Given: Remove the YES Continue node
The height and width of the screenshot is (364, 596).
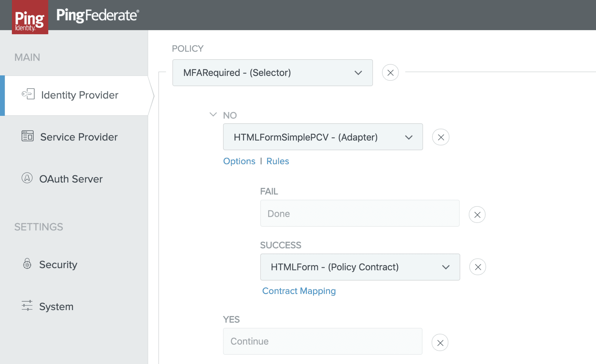Looking at the screenshot, I should pyautogui.click(x=440, y=343).
